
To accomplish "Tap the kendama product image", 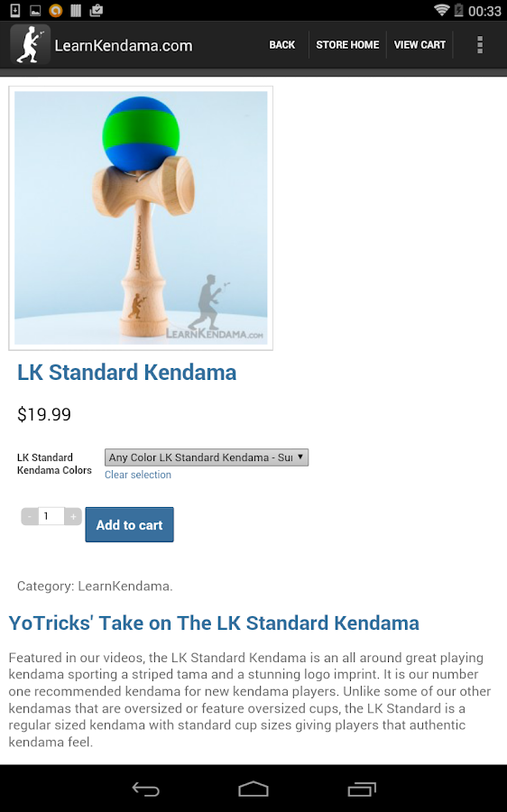I will tap(141, 218).
